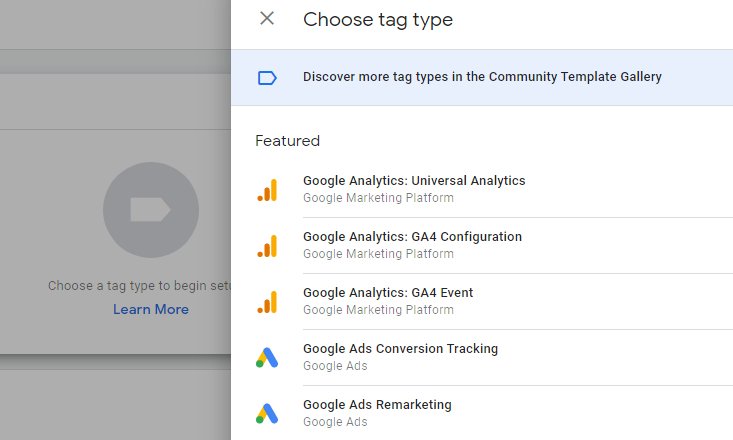Click the Google Ads Conversion Tracking logo
The height and width of the screenshot is (440, 733).
click(267, 357)
